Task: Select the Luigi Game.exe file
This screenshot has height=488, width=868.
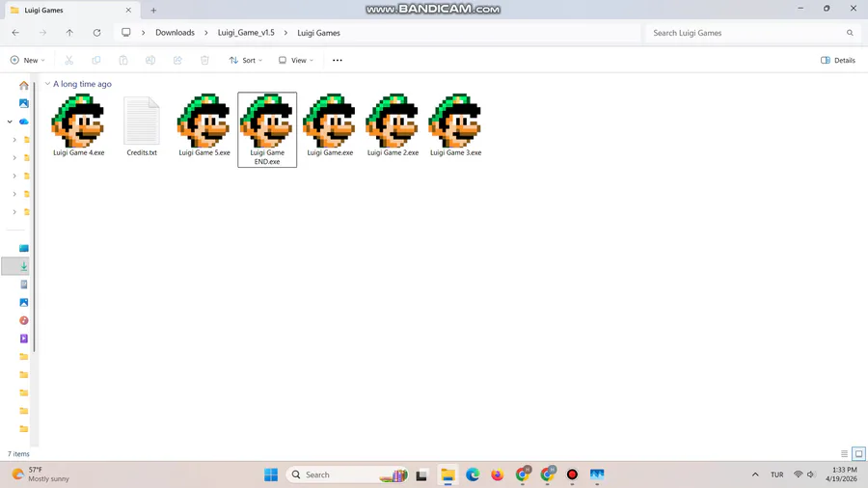Action: (330, 125)
